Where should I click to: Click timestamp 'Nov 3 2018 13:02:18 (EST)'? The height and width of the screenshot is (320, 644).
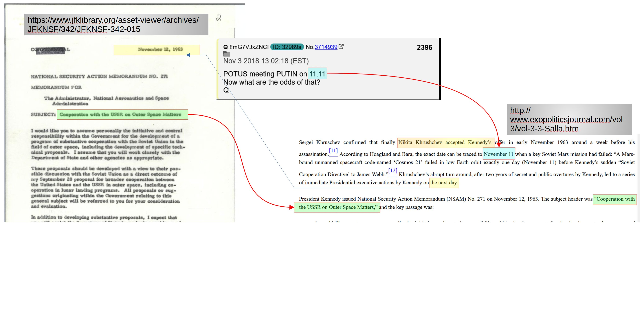pyautogui.click(x=266, y=61)
